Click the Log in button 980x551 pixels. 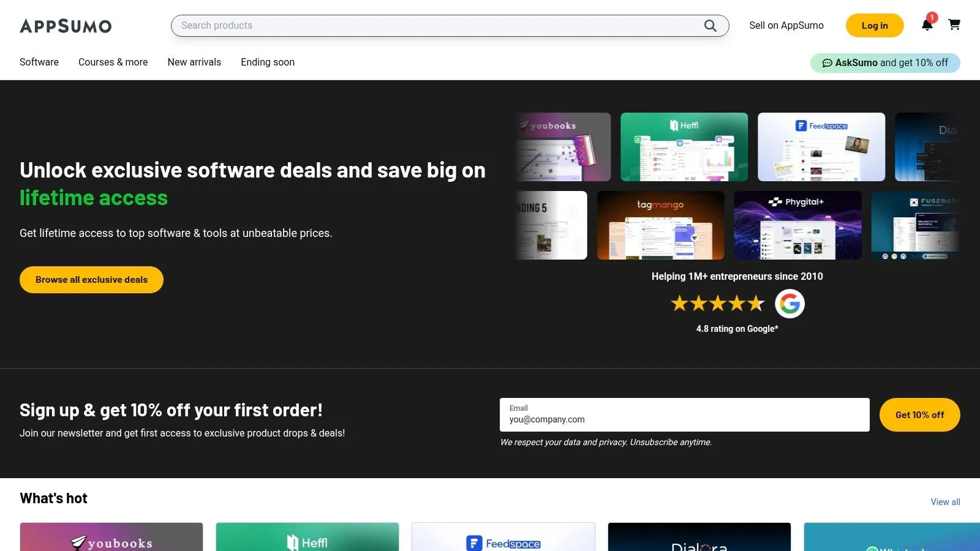[874, 25]
